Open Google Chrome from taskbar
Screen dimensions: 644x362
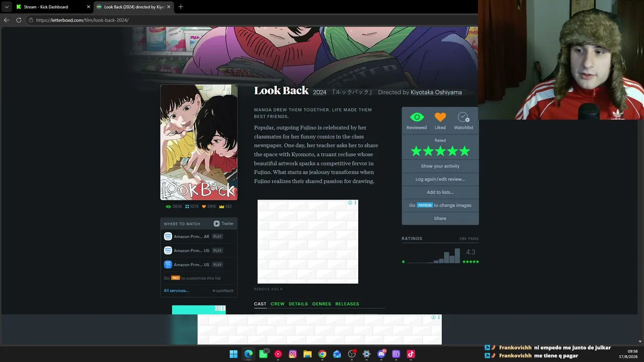322,354
